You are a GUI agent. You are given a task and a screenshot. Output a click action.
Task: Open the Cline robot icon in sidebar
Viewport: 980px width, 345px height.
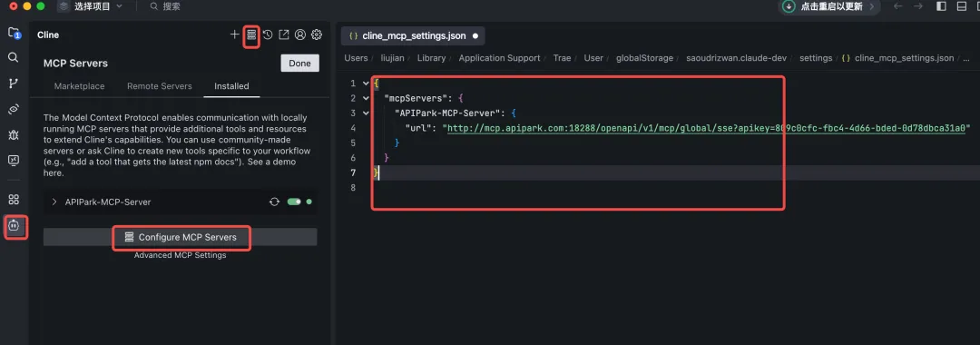[15, 226]
